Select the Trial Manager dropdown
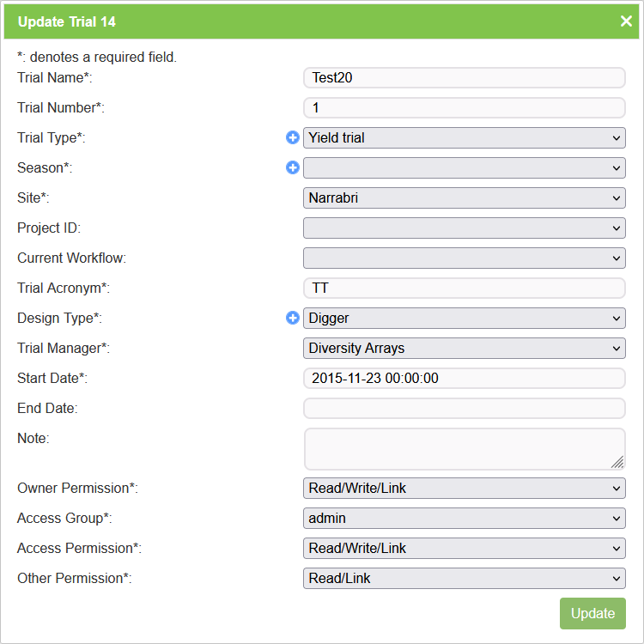644x644 pixels. pos(464,348)
